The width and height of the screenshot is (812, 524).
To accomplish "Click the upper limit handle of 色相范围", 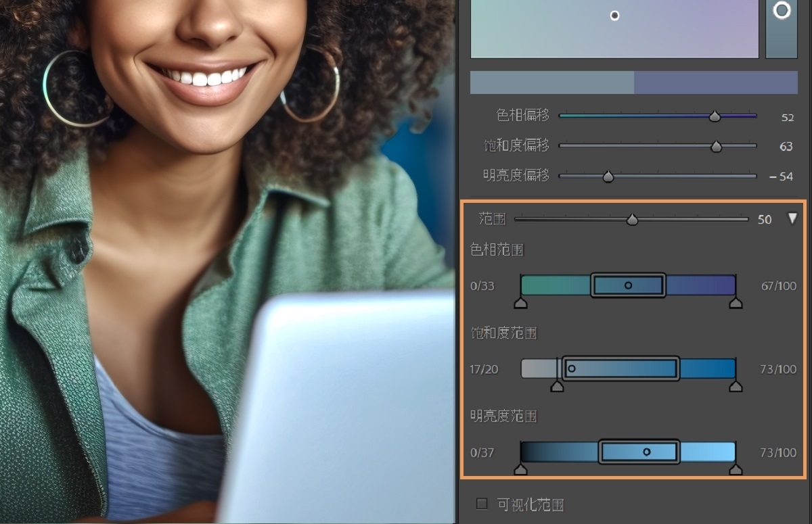I will coord(736,303).
